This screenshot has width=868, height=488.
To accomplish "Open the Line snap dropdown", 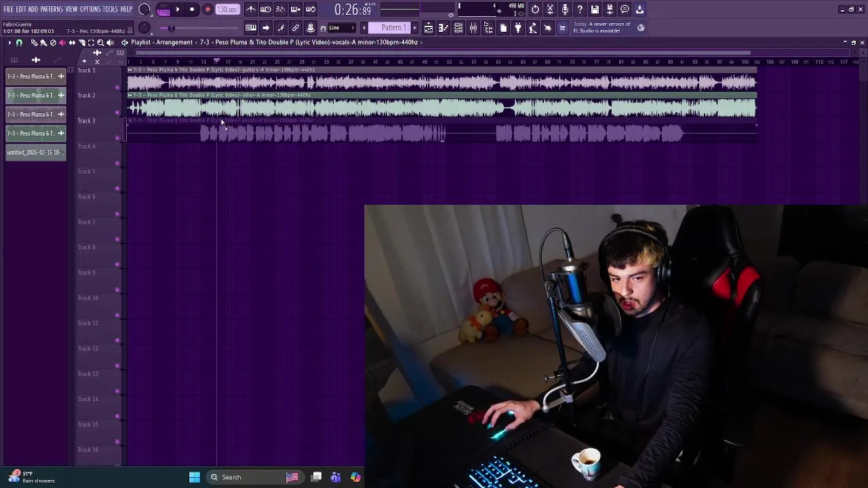I will click(x=342, y=28).
